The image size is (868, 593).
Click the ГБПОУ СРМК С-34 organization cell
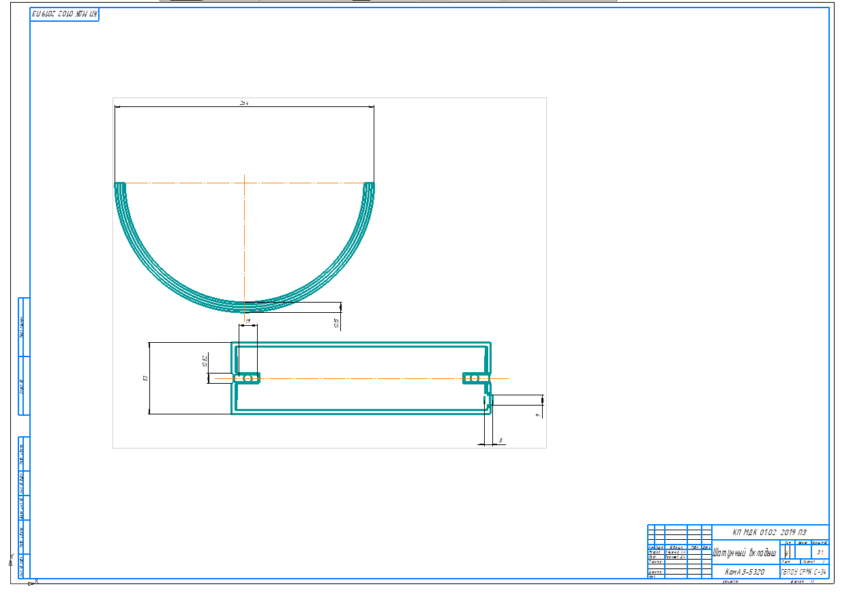pyautogui.click(x=805, y=573)
